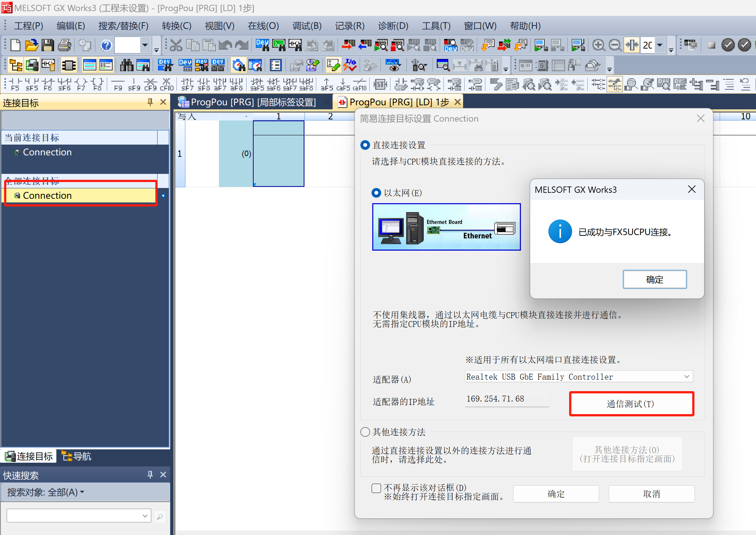
Task: Click the binoculars find icon in second toolbar
Action: tap(126, 66)
